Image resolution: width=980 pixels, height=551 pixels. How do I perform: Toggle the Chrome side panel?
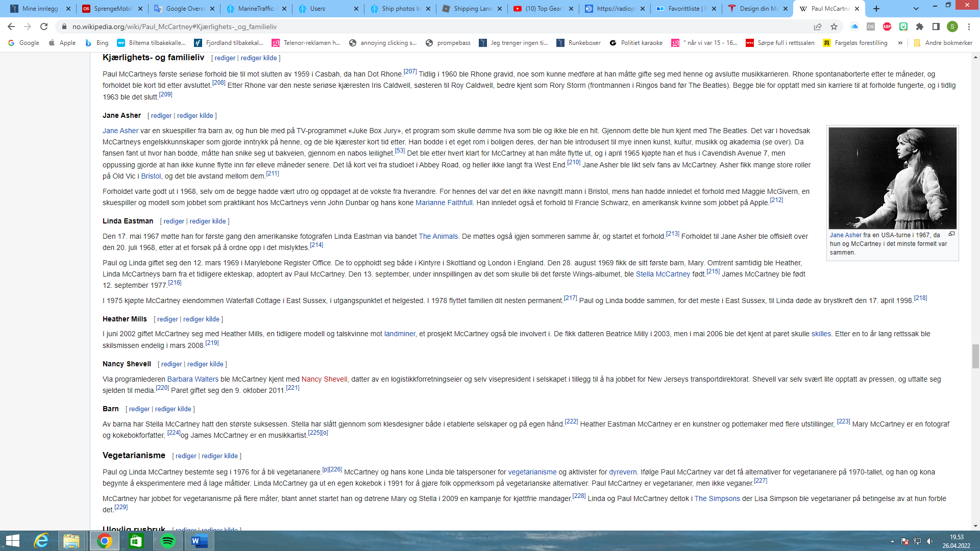[x=936, y=27]
